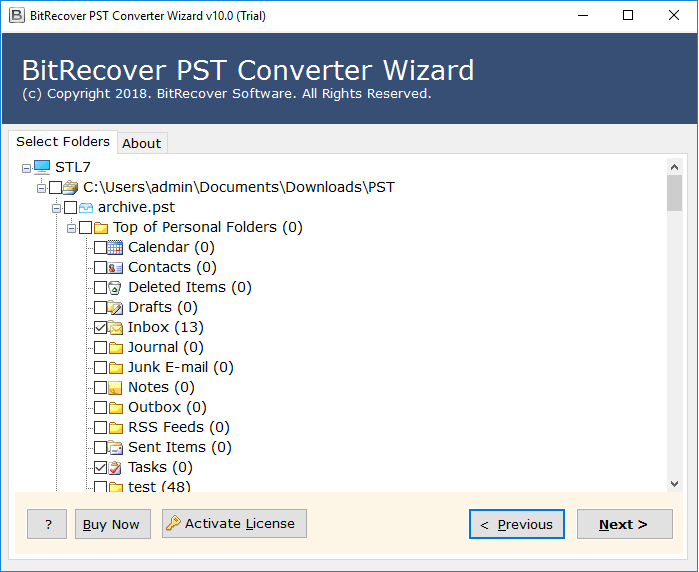Collapse the archive.pst tree node
This screenshot has height=572, width=699.
click(56, 208)
